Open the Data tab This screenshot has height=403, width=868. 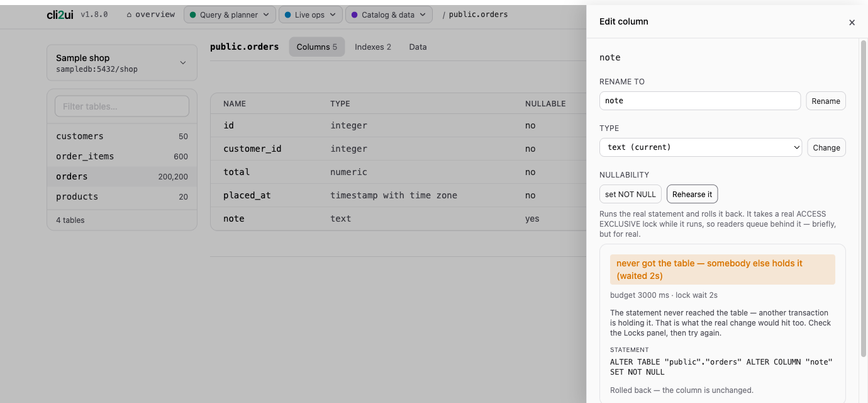418,47
